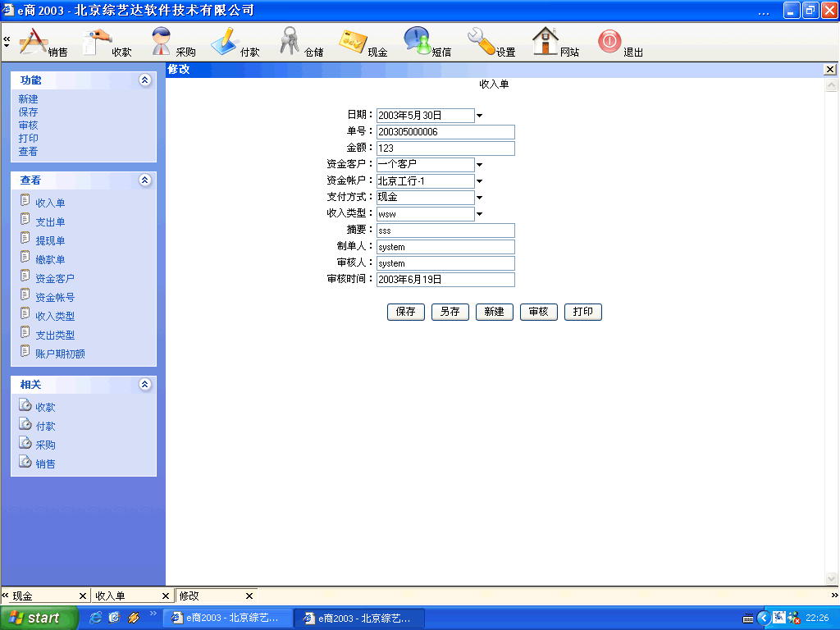Viewport: 840px width, 630px height.
Task: Select the 现金 (Cash) toolbar icon
Action: [354, 41]
